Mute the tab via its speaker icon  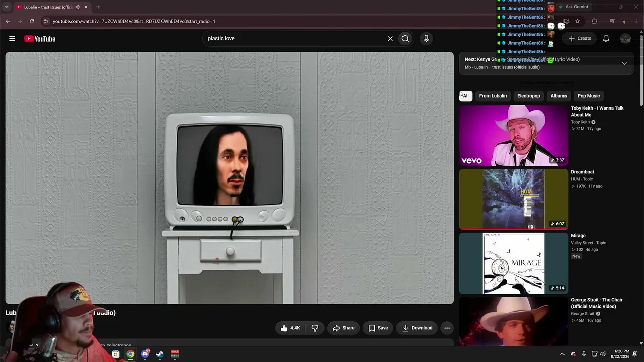77,7
